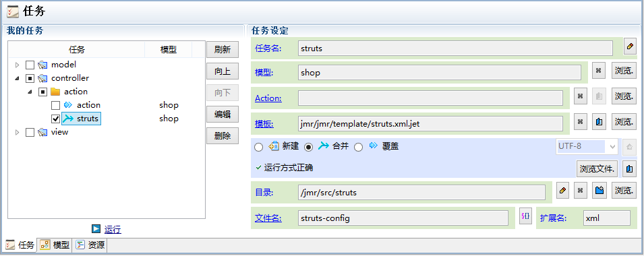Screen dimensions: 644x256
Task: Select the 合并 radio button
Action: click(308, 147)
